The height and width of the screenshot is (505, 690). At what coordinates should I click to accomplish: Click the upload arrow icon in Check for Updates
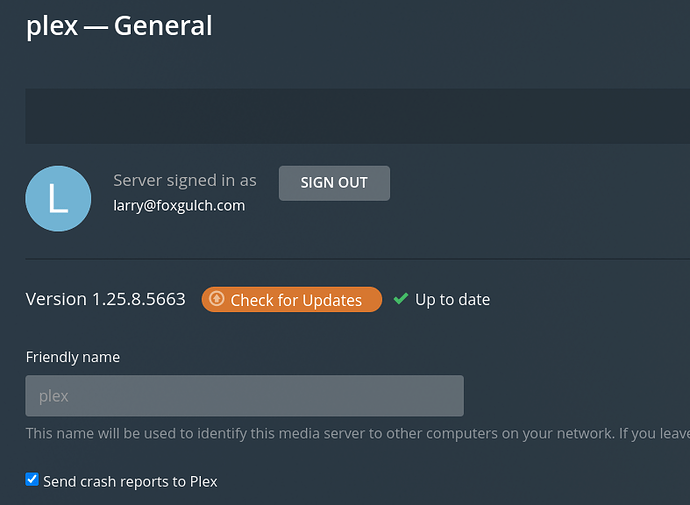coord(217,299)
